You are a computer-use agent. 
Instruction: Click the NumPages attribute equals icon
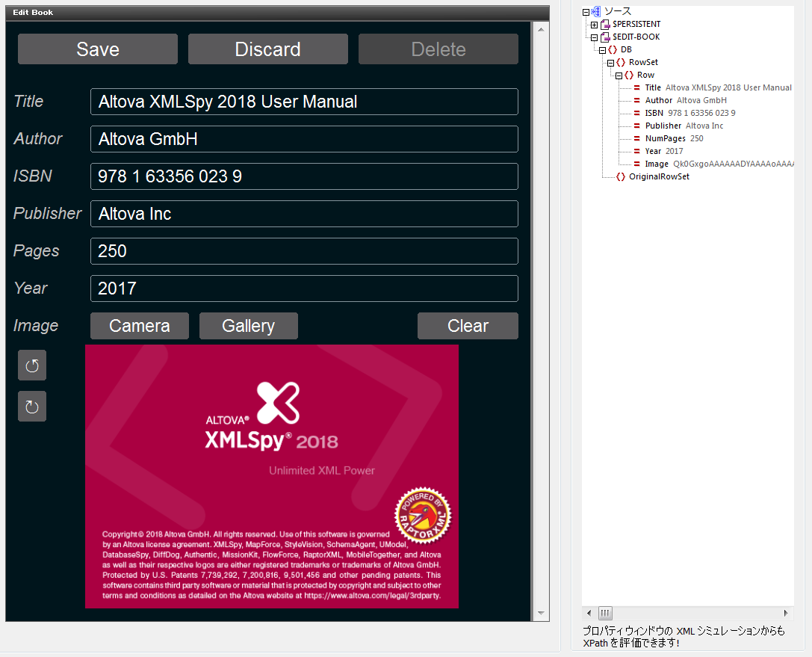click(637, 138)
